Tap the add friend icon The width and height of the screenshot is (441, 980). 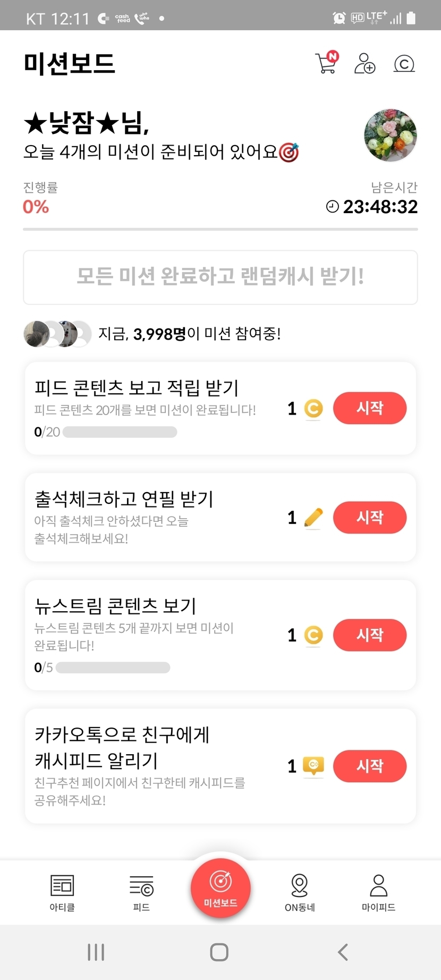tap(364, 64)
